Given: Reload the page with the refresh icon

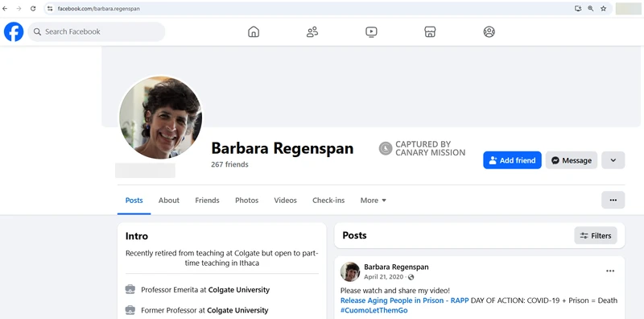Looking at the screenshot, I should tap(33, 8).
